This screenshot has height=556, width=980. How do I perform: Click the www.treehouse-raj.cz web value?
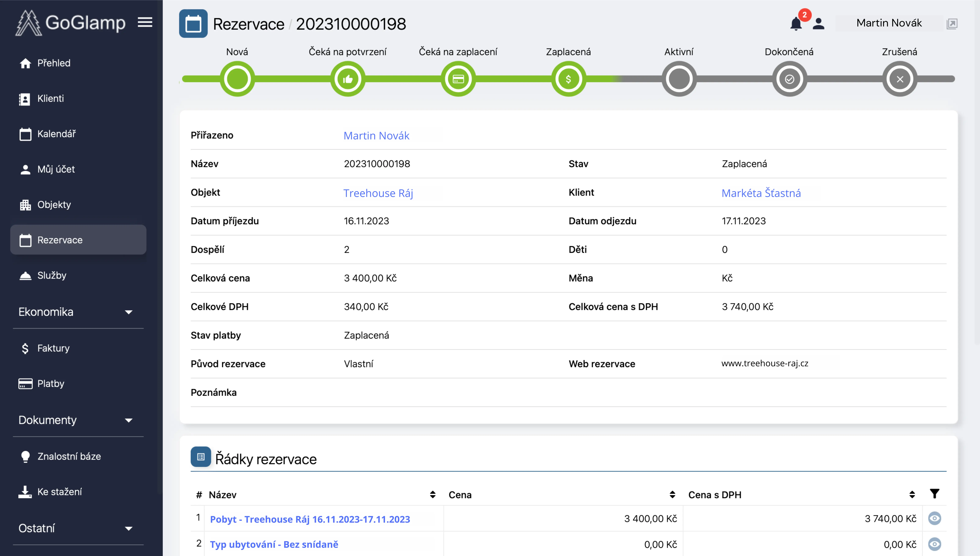(x=765, y=364)
